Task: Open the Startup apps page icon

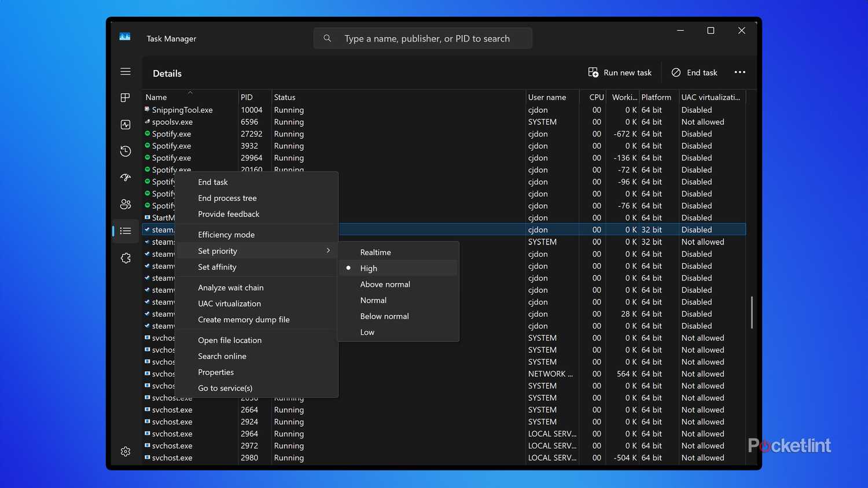Action: coord(126,178)
